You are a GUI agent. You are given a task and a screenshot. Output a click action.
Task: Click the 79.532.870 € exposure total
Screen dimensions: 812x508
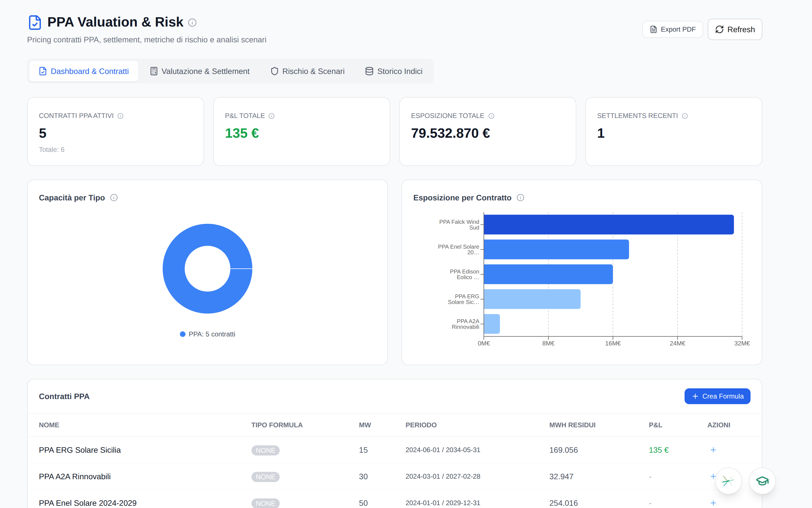click(x=450, y=133)
